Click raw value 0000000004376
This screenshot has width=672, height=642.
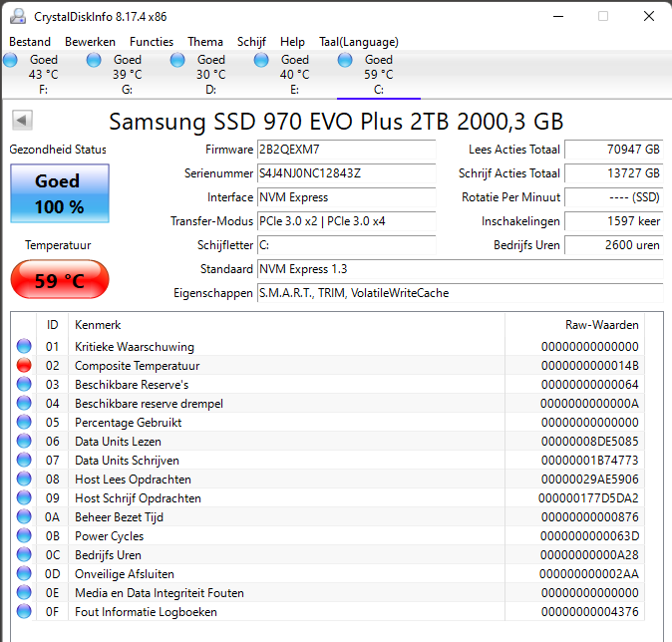click(x=589, y=612)
